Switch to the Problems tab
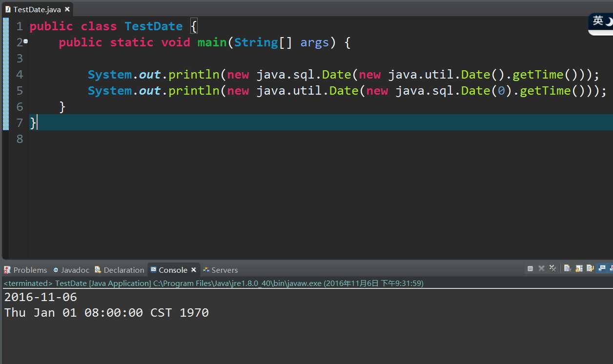This screenshot has width=613, height=364. tap(25, 270)
